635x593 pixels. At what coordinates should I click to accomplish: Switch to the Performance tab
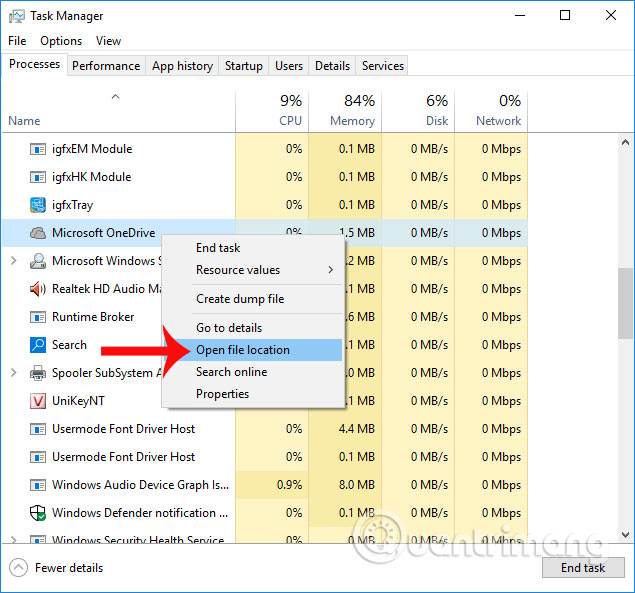click(x=106, y=66)
